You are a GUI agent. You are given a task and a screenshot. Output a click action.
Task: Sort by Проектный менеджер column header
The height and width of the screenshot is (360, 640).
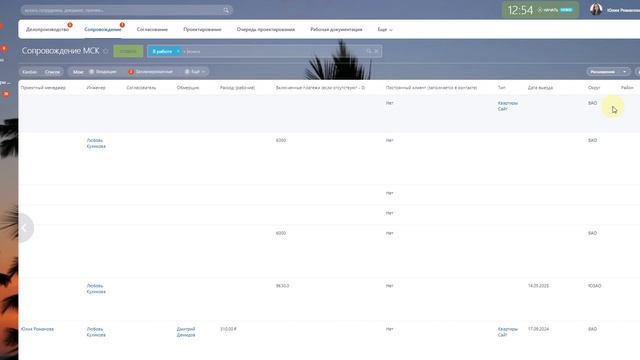pyautogui.click(x=43, y=88)
